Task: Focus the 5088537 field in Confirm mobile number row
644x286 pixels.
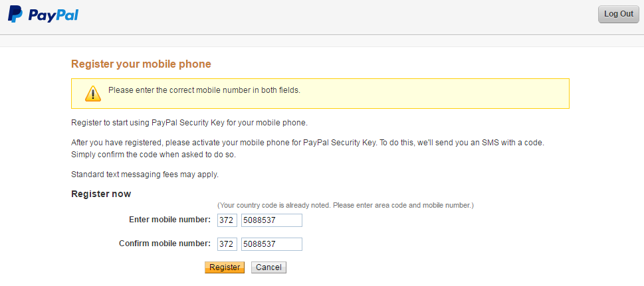Action: pyautogui.click(x=272, y=244)
